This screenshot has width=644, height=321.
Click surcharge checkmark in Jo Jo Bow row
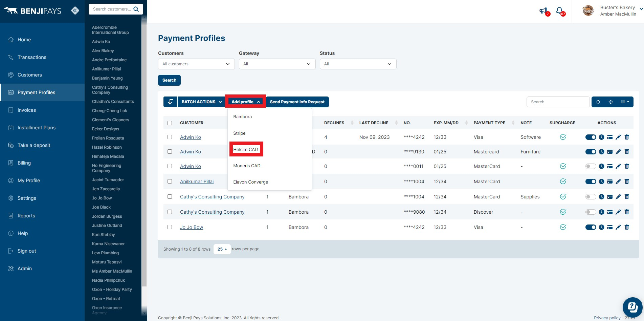(x=563, y=227)
